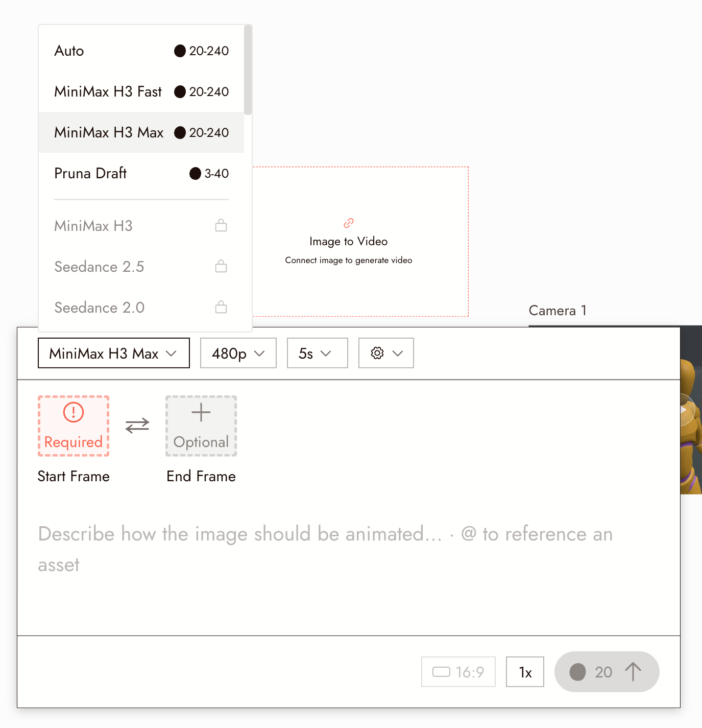Image resolution: width=702 pixels, height=728 pixels.
Task: Click credit coin icon on Pruna Draft row
Action: 195,173
